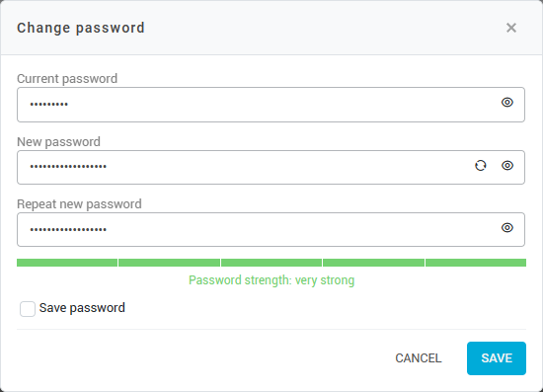Click the Change password dialog title
Screen dimensions: 543x392
click(x=81, y=28)
